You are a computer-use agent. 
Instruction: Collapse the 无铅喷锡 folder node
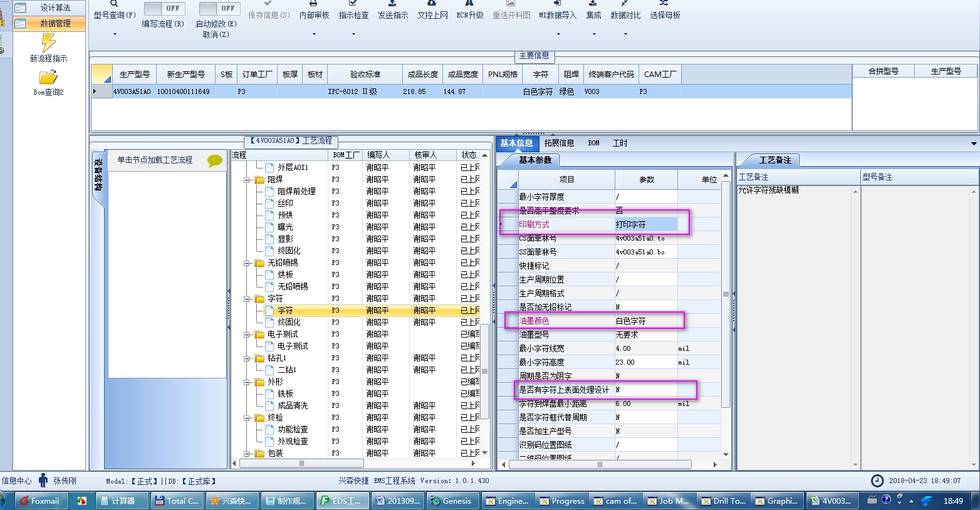[x=248, y=263]
